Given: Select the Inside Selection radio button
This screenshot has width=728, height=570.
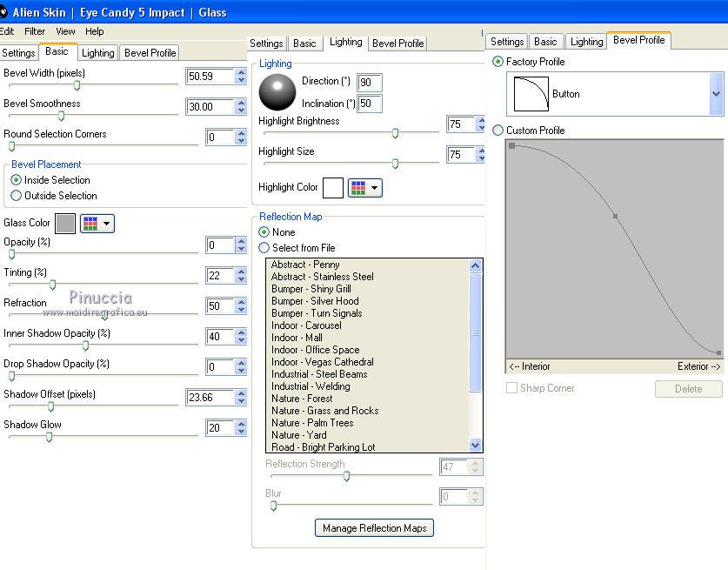Looking at the screenshot, I should point(17,180).
